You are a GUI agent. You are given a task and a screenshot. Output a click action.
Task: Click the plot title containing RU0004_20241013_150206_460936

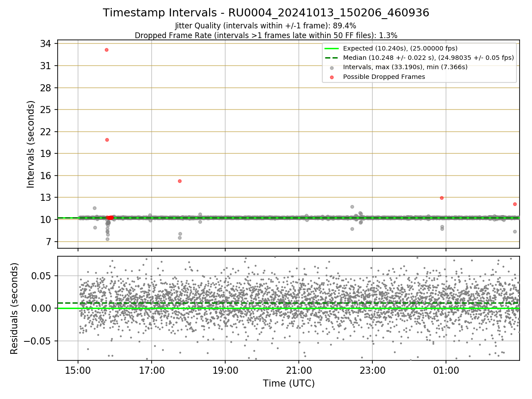pos(266,13)
